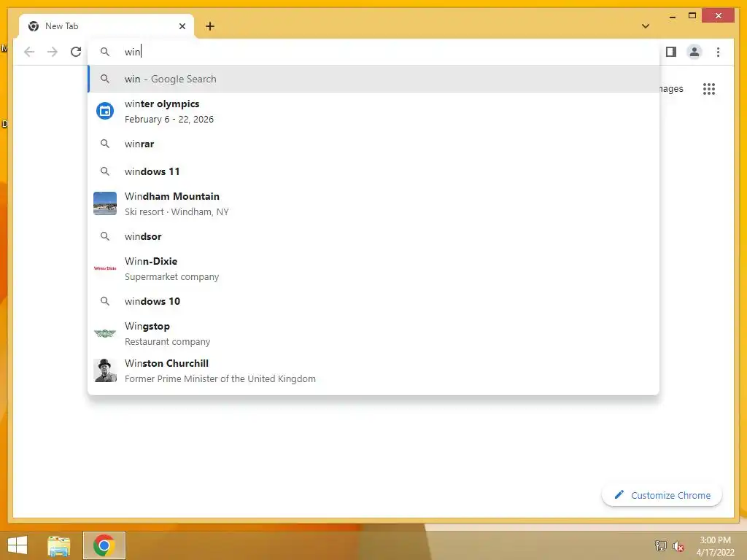Open the side panel icon
The width and height of the screenshot is (747, 560).
(671, 52)
